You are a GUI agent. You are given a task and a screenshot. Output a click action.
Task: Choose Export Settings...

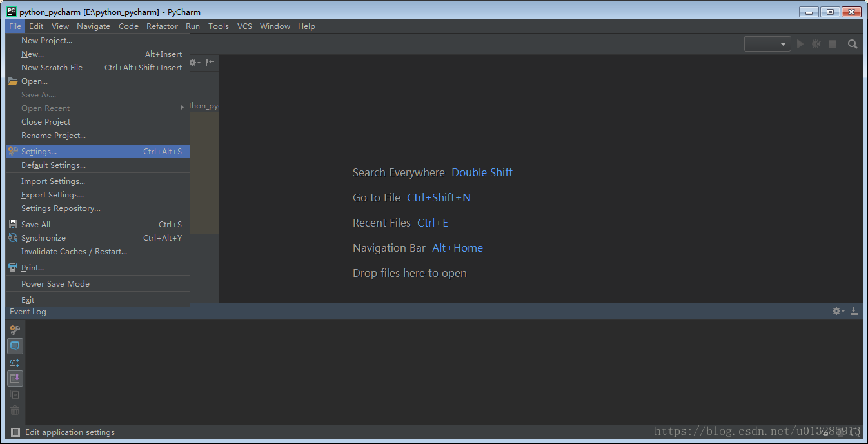[97, 194]
